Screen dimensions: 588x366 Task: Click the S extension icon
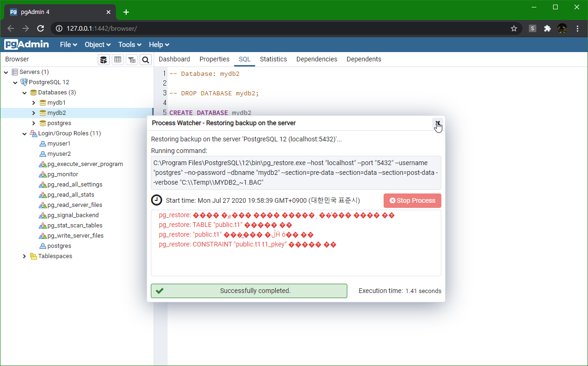[533, 28]
